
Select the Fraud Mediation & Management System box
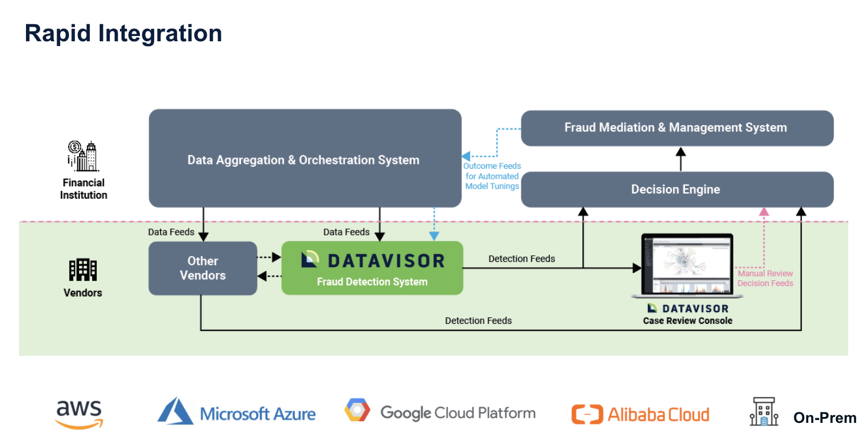677,128
